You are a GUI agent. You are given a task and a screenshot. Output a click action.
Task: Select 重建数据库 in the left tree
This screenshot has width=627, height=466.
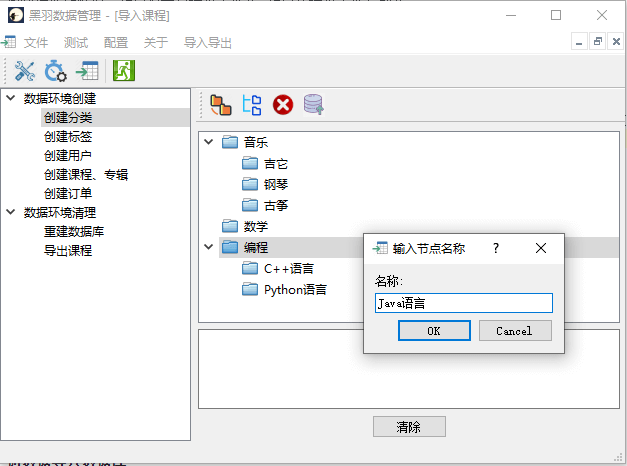(x=74, y=232)
